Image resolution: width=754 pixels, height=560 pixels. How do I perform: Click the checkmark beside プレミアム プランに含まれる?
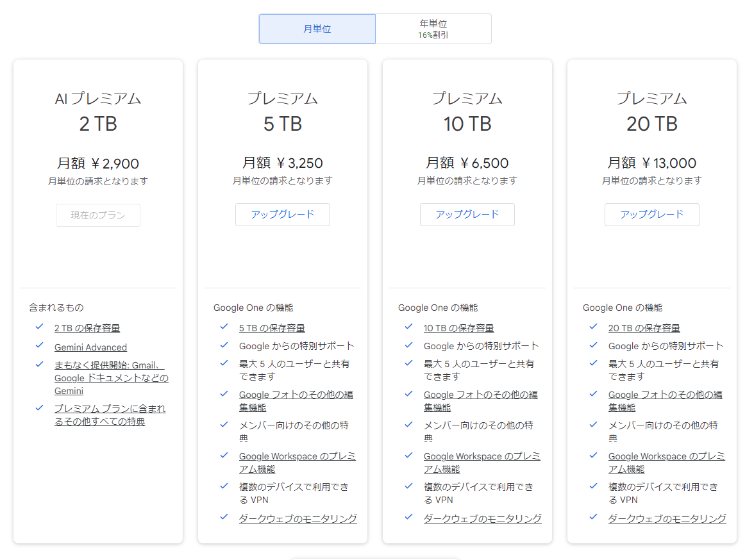40,408
